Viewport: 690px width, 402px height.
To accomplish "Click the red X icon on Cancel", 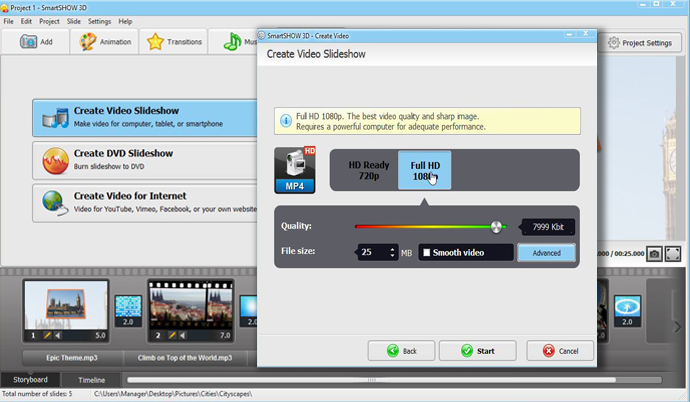I will tap(548, 351).
